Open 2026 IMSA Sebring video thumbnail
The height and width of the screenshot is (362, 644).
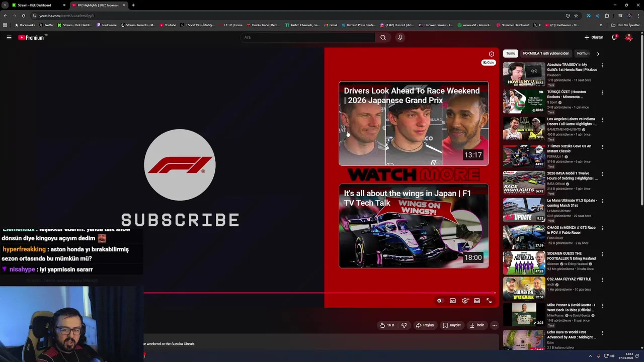point(524,183)
